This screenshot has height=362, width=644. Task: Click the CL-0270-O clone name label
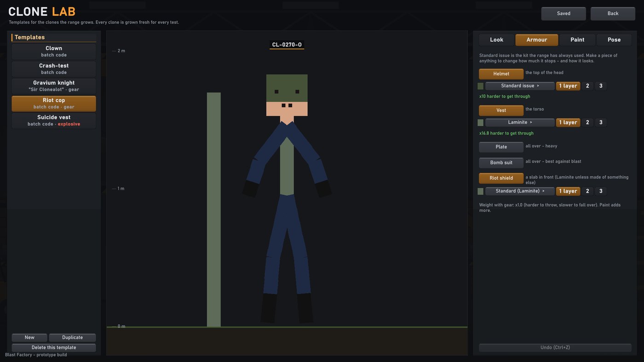tap(287, 45)
